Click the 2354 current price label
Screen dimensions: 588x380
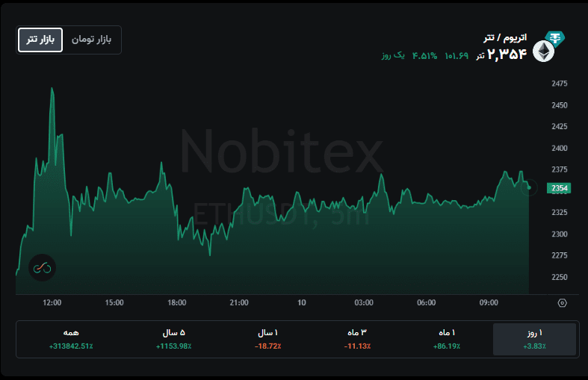click(559, 188)
